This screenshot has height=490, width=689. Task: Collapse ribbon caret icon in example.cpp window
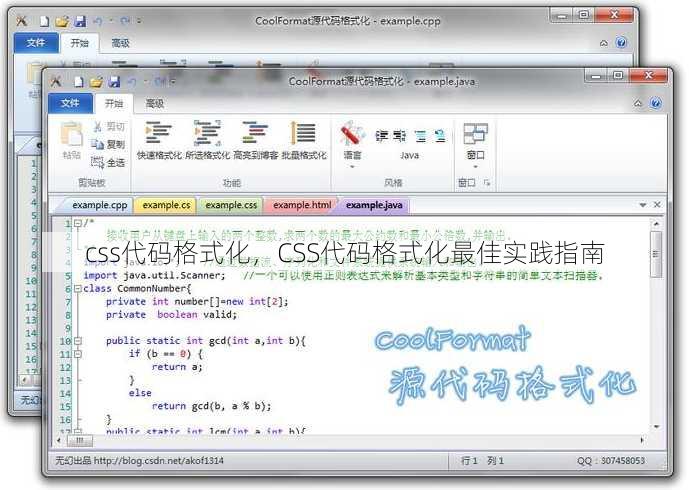coord(604,43)
